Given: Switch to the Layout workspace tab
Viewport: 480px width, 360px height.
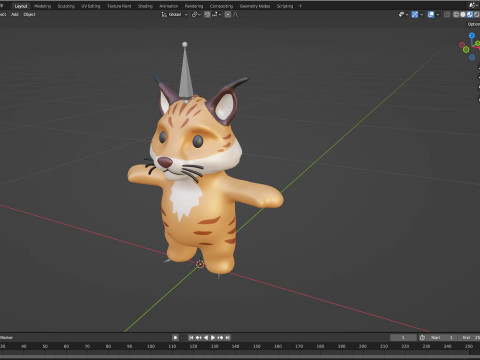Looking at the screenshot, I should point(21,6).
